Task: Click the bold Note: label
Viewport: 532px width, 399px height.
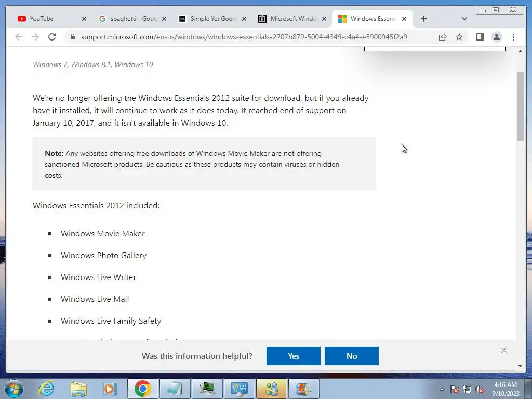Action: click(54, 153)
